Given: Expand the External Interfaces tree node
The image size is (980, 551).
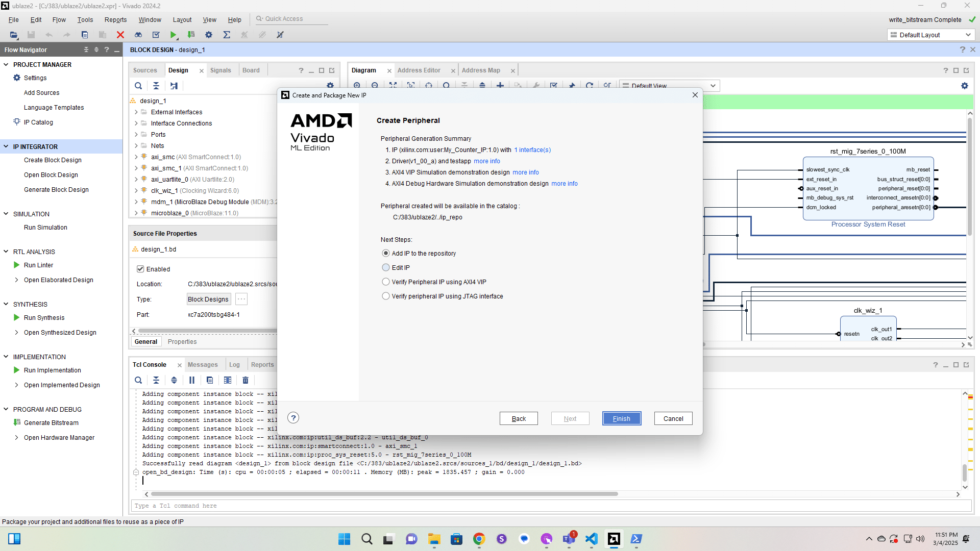Looking at the screenshot, I should pos(136,112).
